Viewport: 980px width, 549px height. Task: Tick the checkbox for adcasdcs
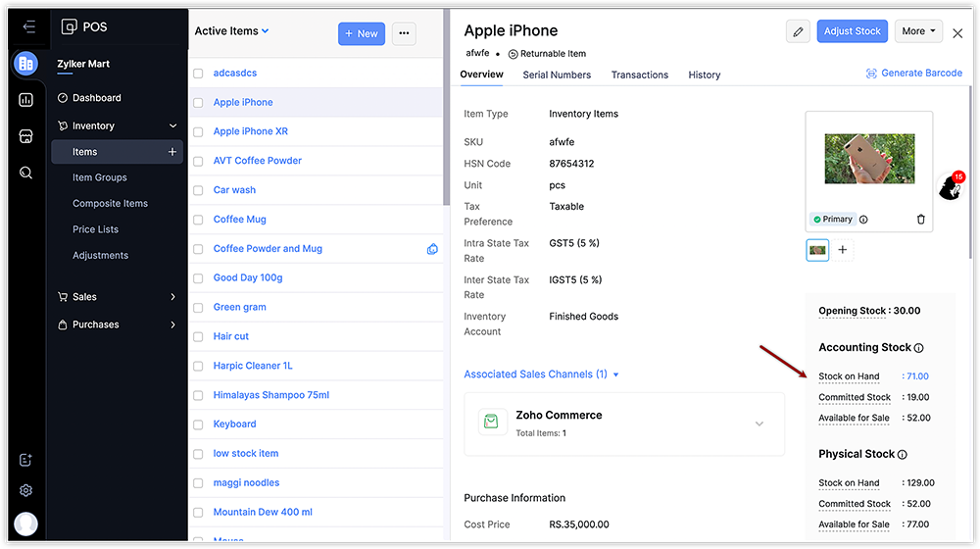[198, 74]
